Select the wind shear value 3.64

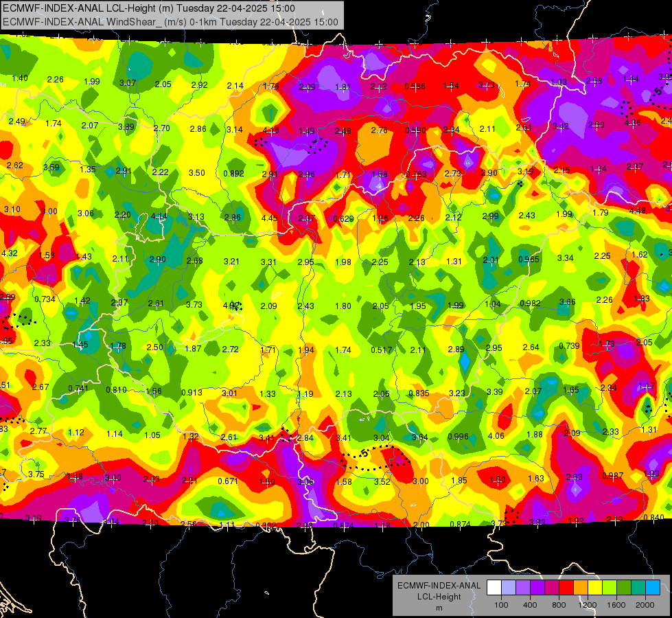point(419,437)
